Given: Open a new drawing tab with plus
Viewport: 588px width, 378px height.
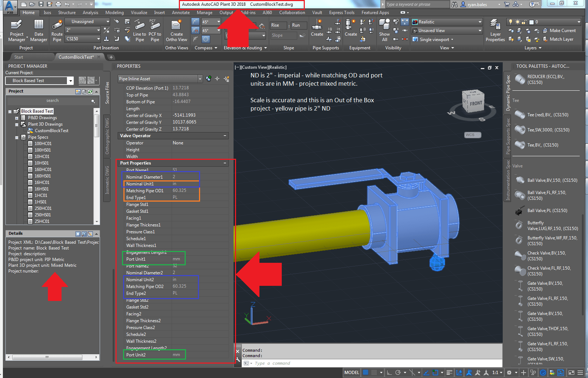Looking at the screenshot, I should click(x=111, y=57).
